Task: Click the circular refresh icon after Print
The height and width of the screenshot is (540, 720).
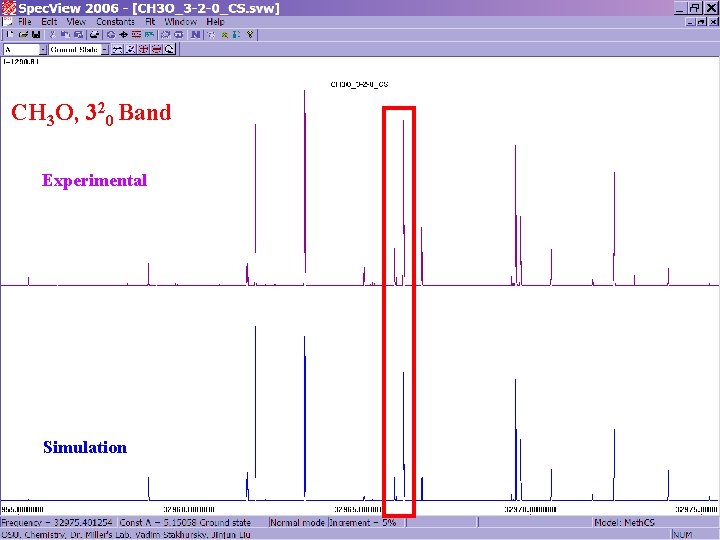Action: [x=111, y=34]
